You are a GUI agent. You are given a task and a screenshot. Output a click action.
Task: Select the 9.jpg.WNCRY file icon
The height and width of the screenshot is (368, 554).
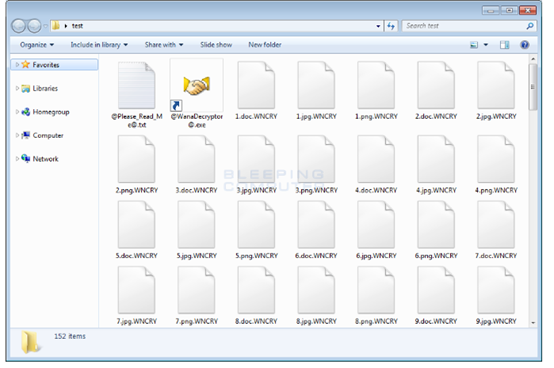(x=496, y=290)
